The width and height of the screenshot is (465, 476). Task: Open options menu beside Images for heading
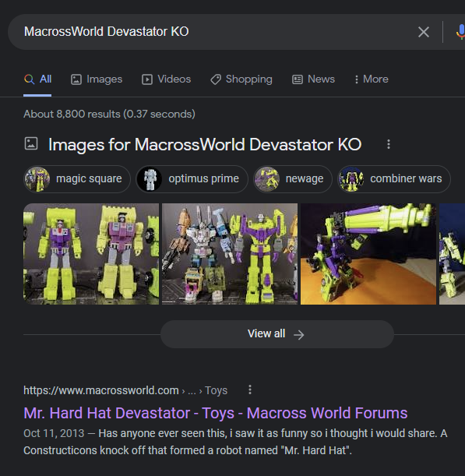[389, 144]
